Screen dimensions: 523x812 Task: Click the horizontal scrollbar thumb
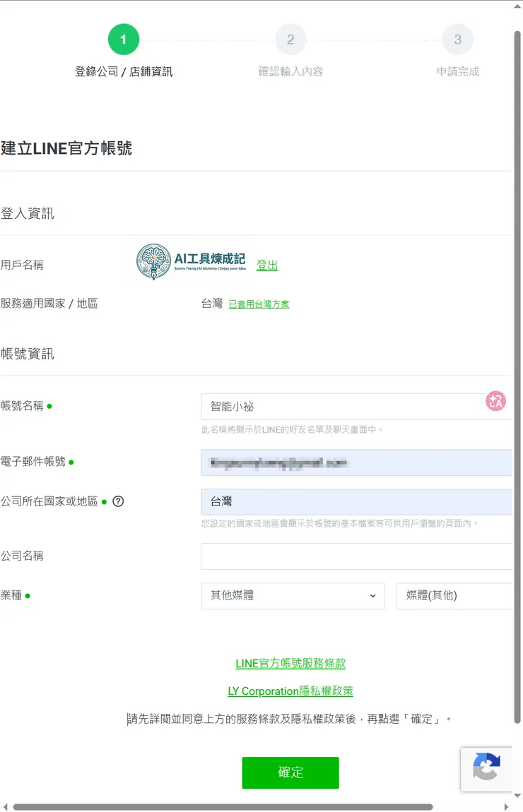223,807
